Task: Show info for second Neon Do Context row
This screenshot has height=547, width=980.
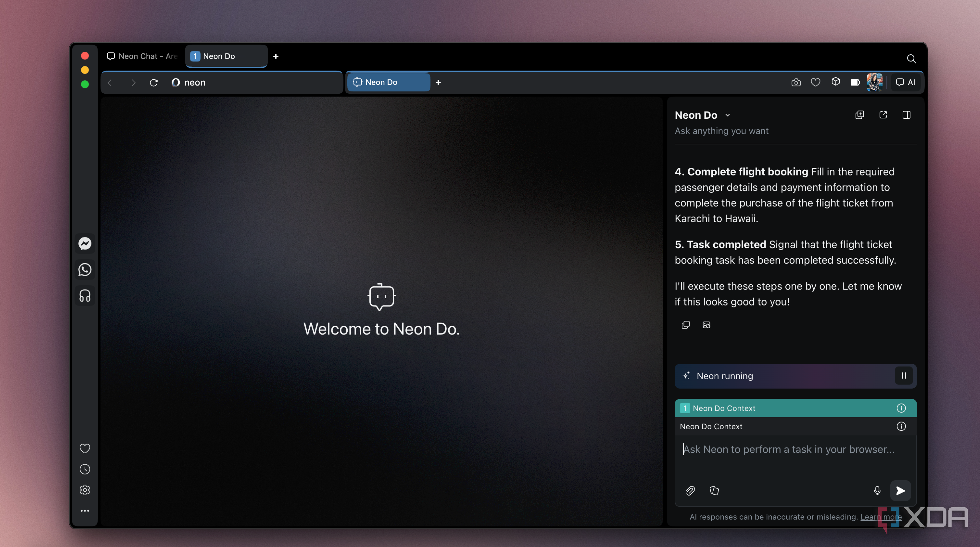Action: pos(901,426)
